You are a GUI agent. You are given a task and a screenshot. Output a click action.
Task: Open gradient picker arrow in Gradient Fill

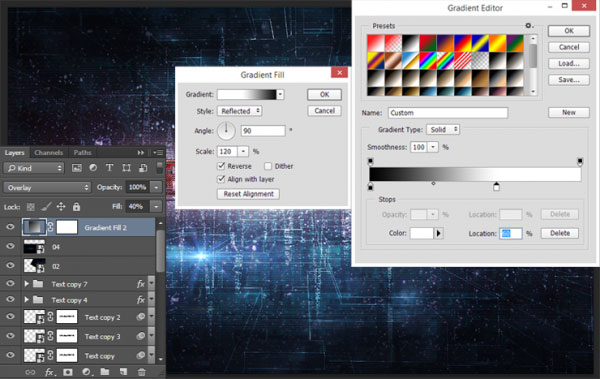[280, 95]
